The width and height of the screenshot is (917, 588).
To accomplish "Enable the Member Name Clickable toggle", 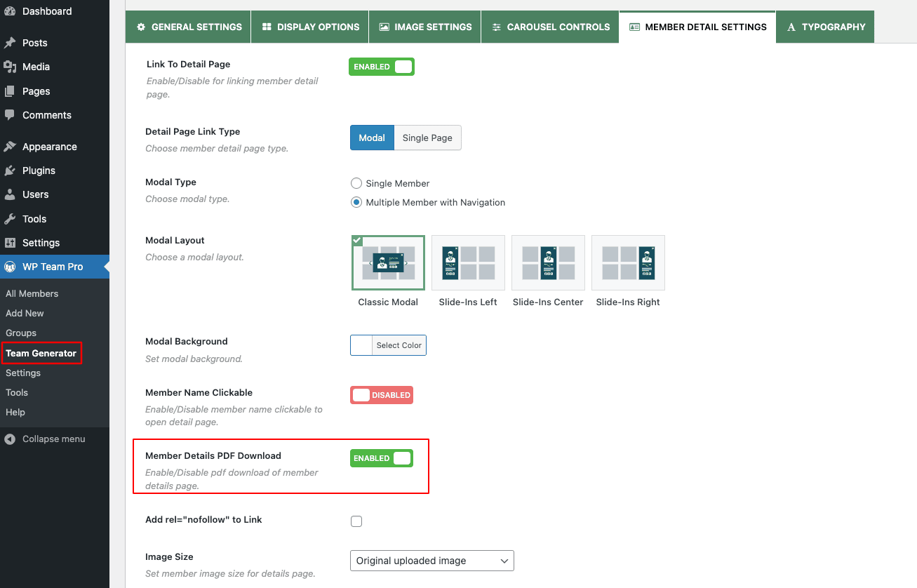I will click(x=382, y=395).
